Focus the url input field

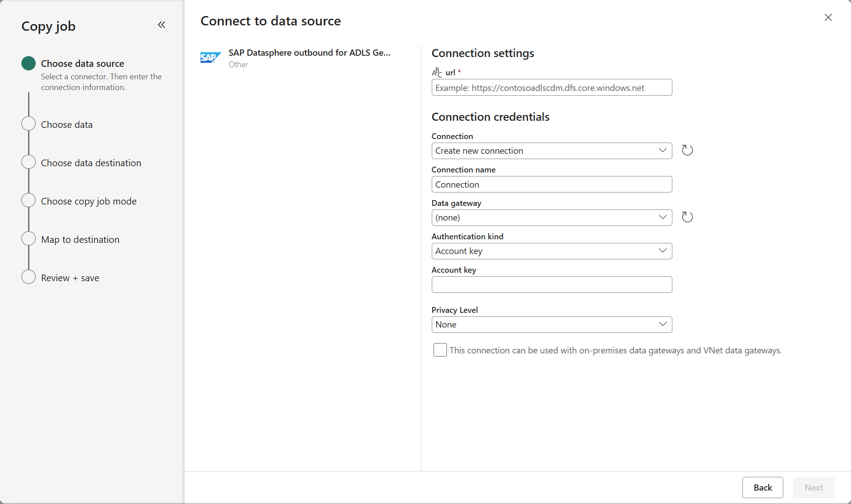(551, 88)
